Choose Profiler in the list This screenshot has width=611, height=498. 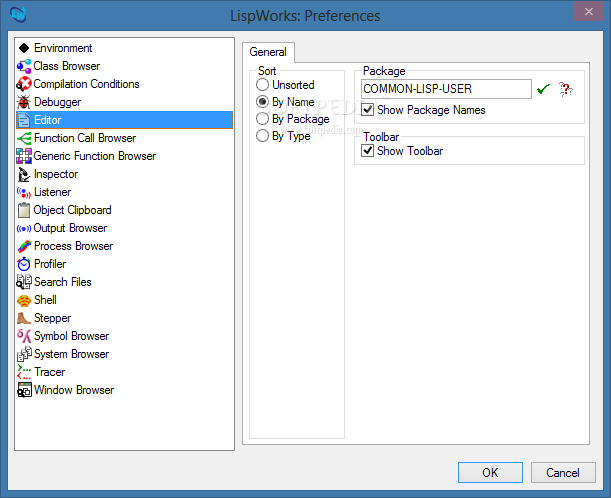click(124, 264)
